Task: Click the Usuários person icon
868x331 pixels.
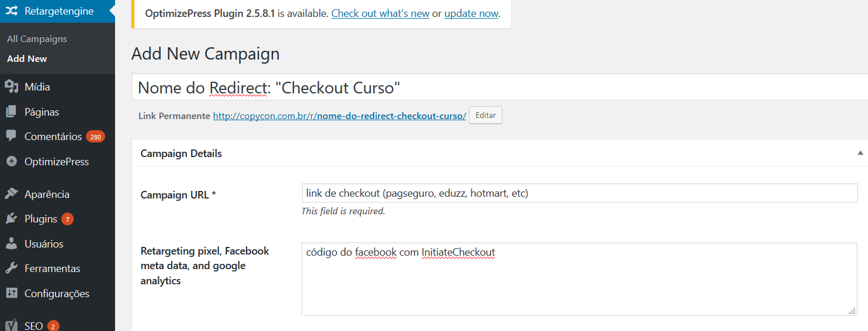Action: [12, 243]
